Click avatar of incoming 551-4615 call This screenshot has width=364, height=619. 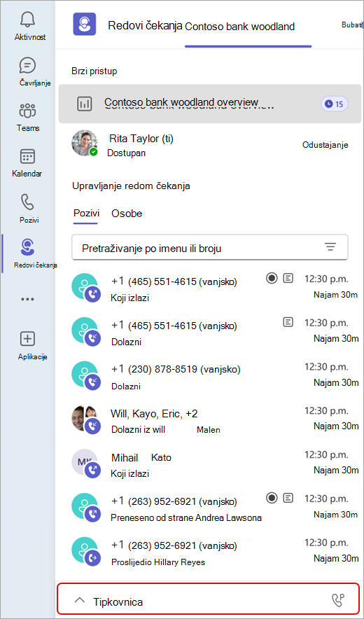[x=85, y=332]
